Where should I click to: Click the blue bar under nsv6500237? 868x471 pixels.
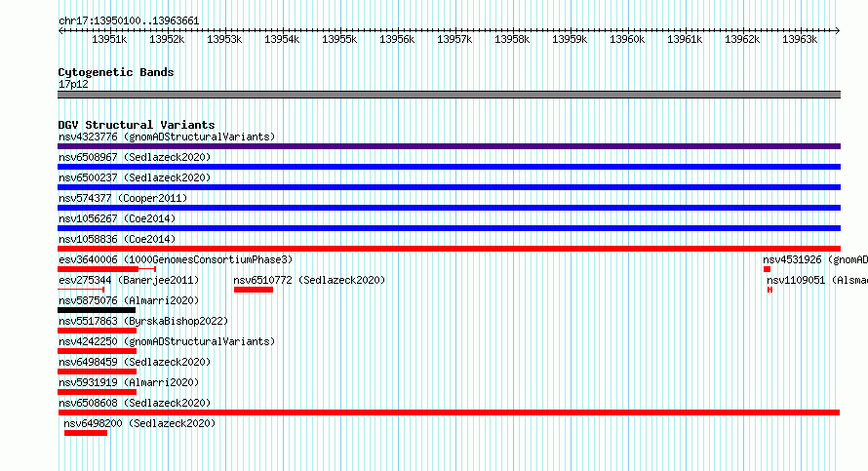point(449,187)
